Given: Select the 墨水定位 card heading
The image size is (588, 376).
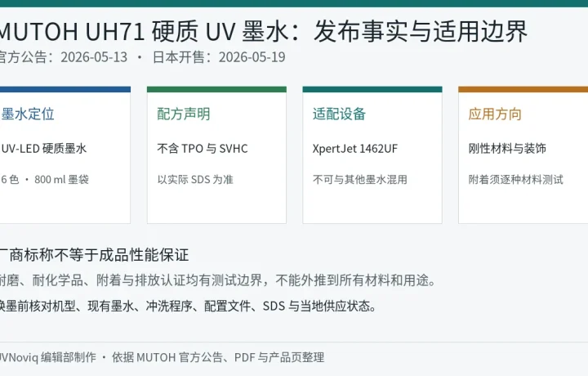Looking at the screenshot, I should click(28, 114).
